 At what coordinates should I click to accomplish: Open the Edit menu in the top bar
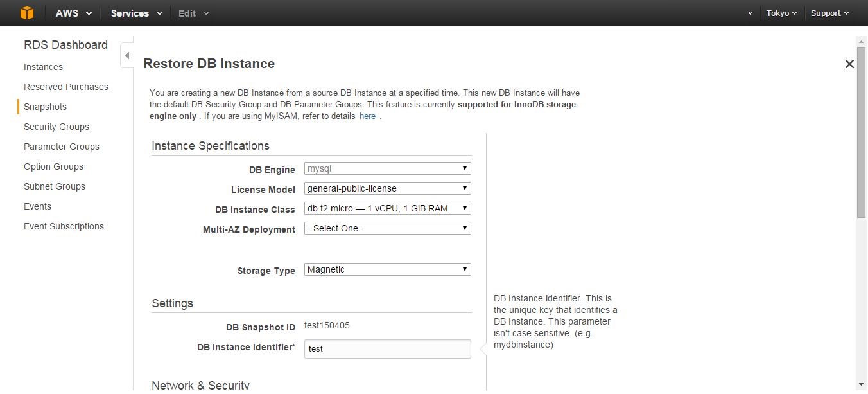pos(193,13)
